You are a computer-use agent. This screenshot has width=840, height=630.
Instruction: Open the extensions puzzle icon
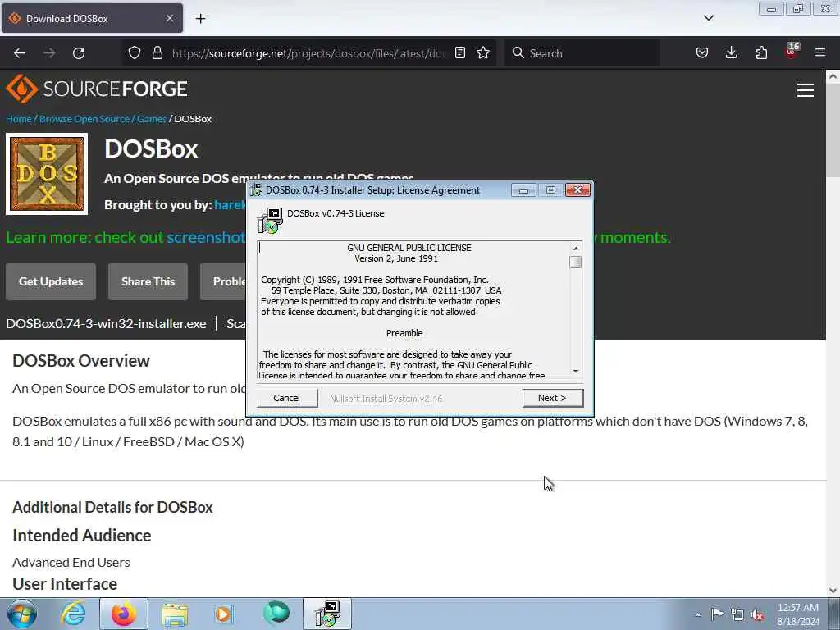(761, 52)
